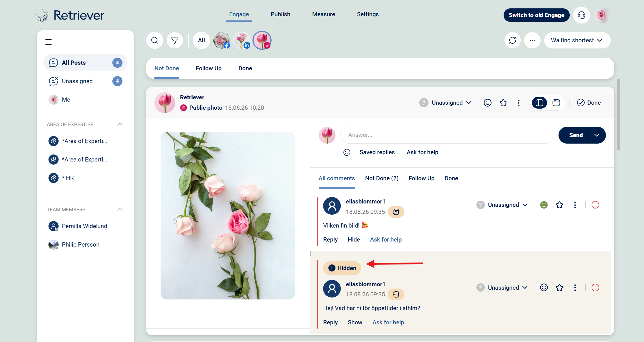Switch to the Follow Up posts tab
Image resolution: width=644 pixels, height=342 pixels.
coord(209,68)
